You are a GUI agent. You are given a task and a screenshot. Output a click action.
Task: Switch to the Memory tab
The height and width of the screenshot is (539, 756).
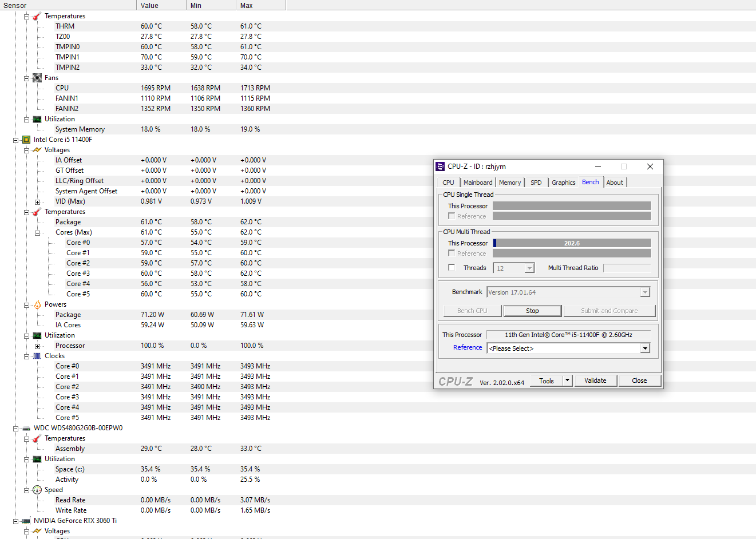click(510, 183)
